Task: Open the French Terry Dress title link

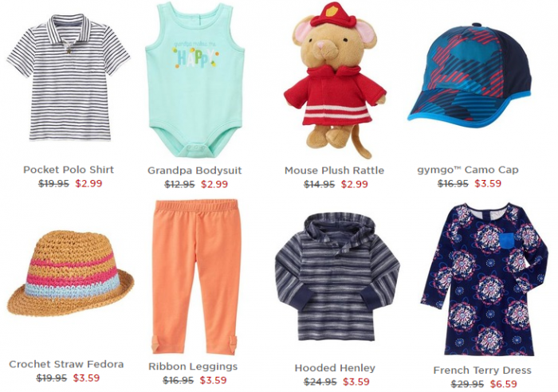Action: (482, 370)
